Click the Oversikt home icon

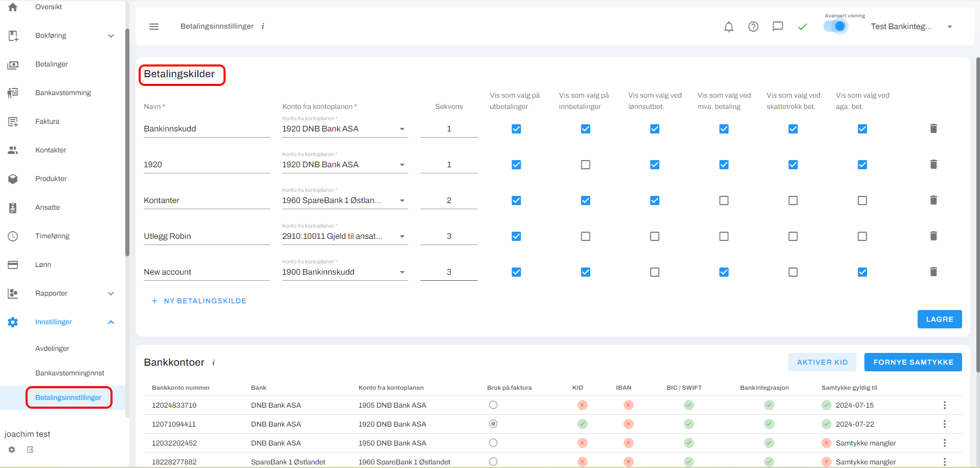pos(13,7)
